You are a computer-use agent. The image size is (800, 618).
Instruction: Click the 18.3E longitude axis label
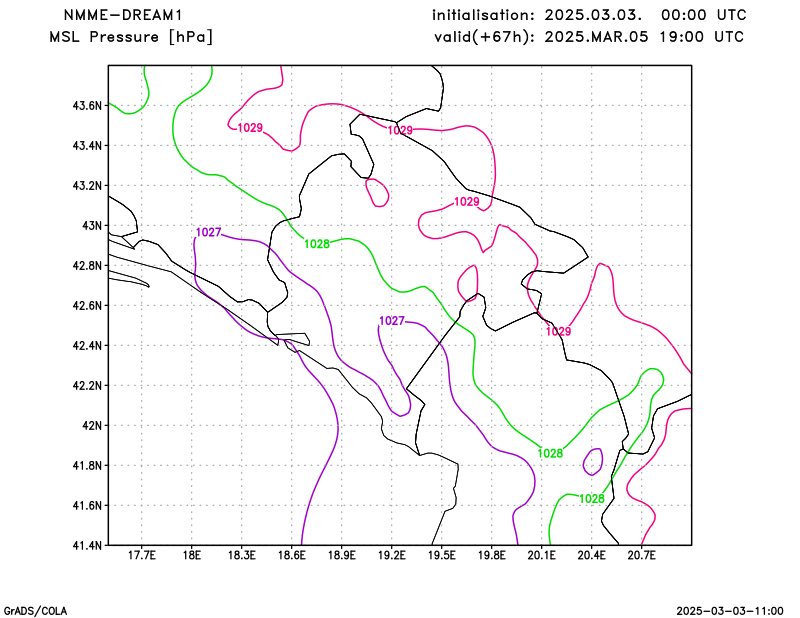click(241, 555)
